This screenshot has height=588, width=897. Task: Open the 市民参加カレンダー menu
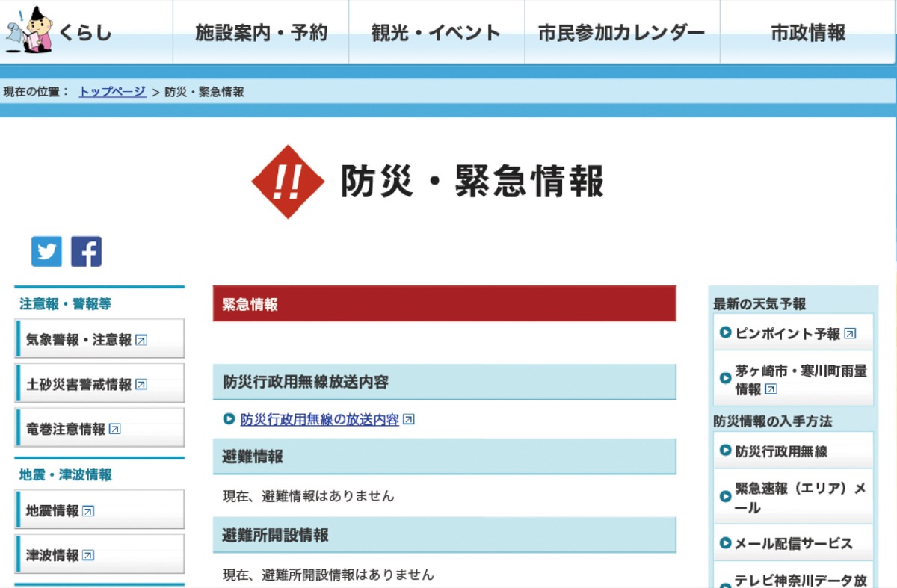point(620,32)
